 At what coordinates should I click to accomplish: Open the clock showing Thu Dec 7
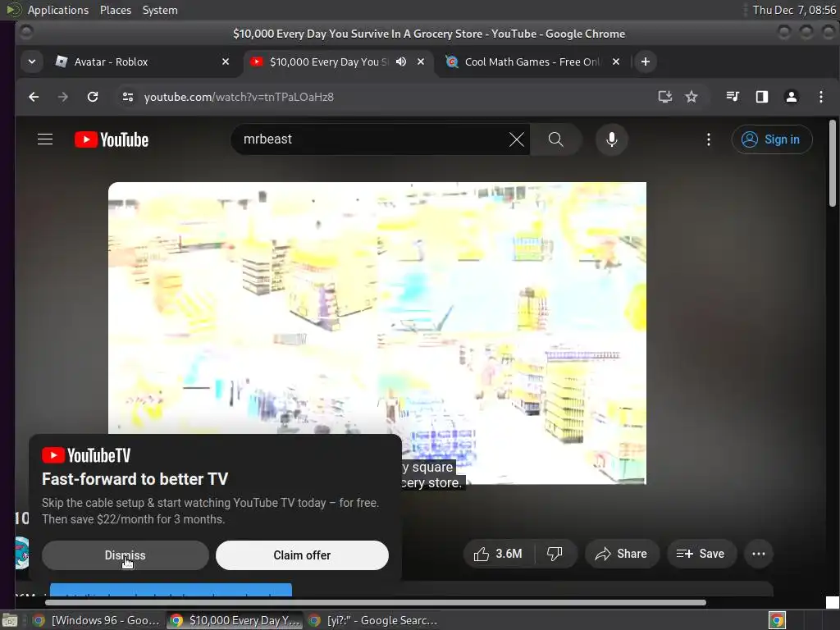click(x=794, y=10)
